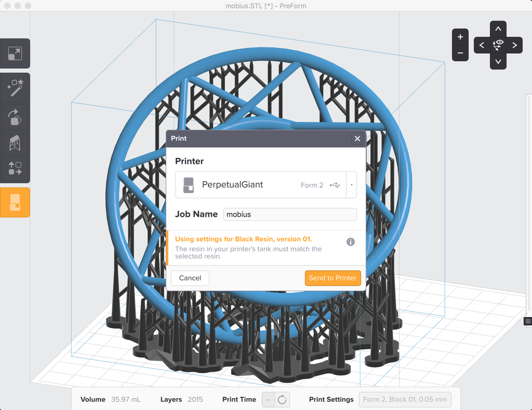Click the orbit view control icon

click(498, 45)
